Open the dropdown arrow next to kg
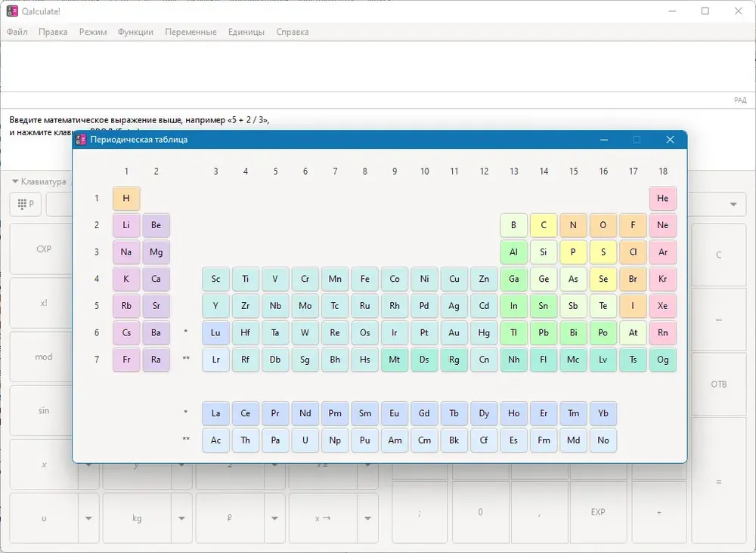This screenshot has width=756, height=553. (181, 518)
